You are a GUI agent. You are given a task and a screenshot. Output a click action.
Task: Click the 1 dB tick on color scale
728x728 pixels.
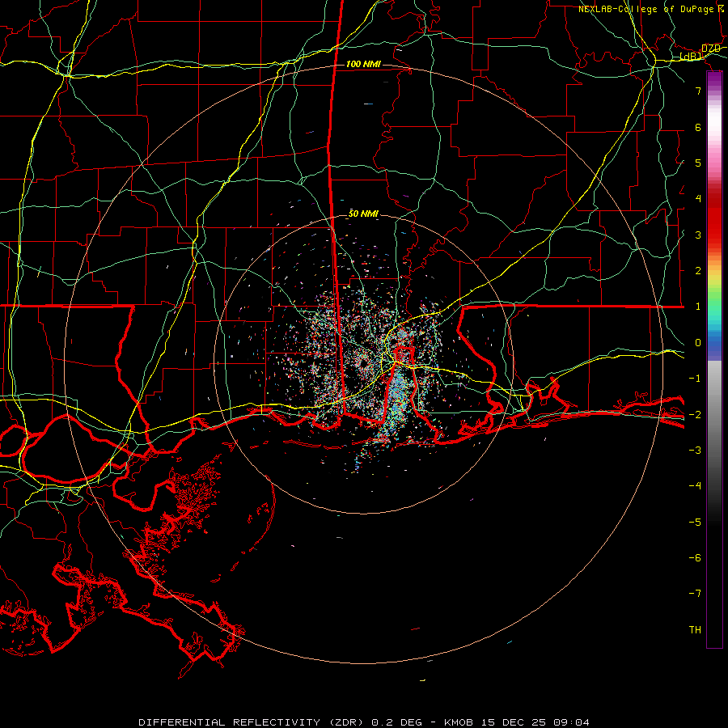coord(698,307)
